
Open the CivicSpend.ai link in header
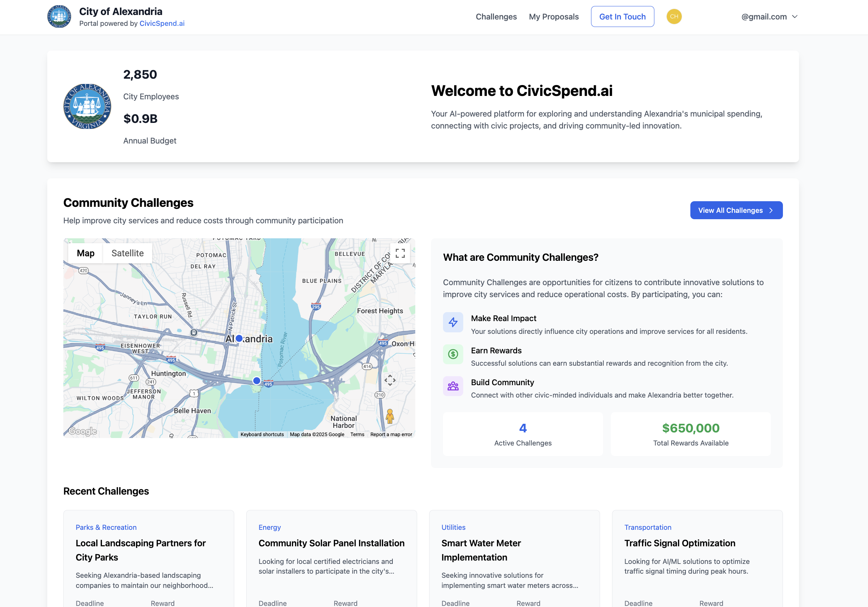click(x=162, y=24)
